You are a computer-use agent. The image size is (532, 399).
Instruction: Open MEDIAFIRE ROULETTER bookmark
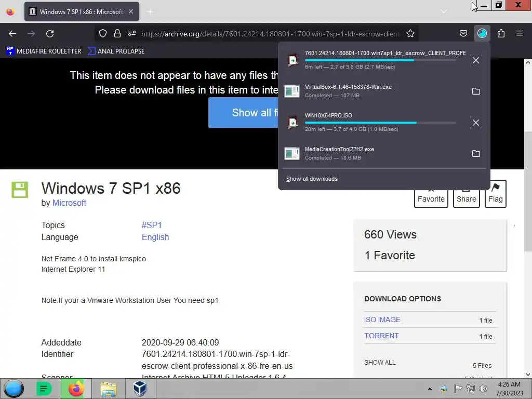click(44, 51)
